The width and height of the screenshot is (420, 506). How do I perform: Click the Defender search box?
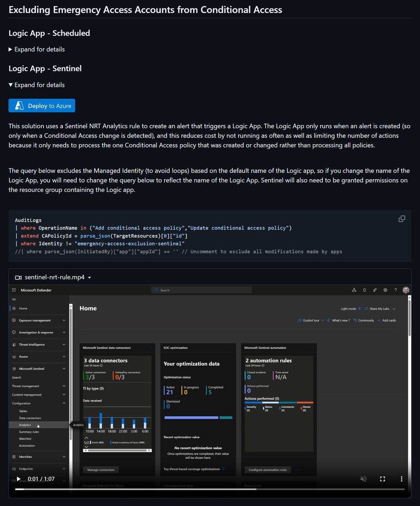click(202, 290)
